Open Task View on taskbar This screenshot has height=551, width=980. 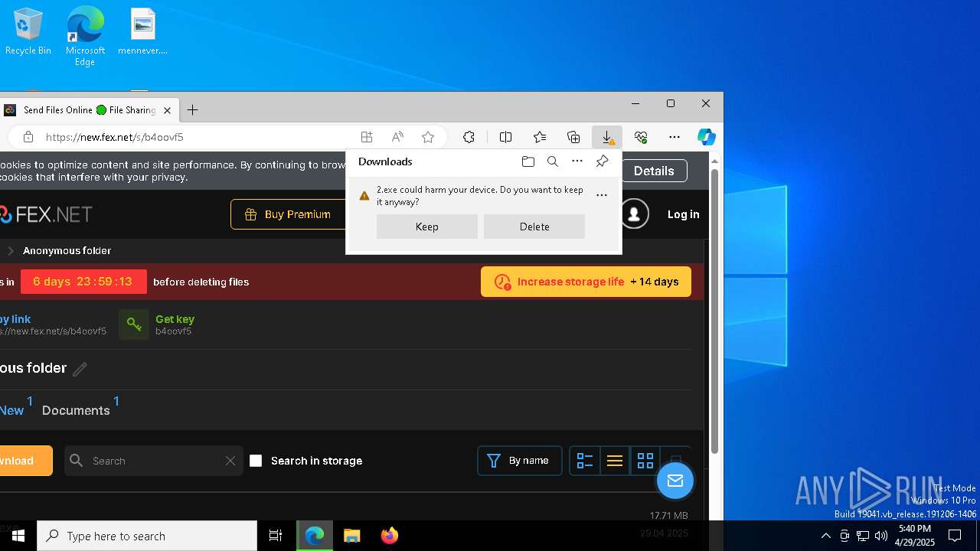click(x=276, y=536)
